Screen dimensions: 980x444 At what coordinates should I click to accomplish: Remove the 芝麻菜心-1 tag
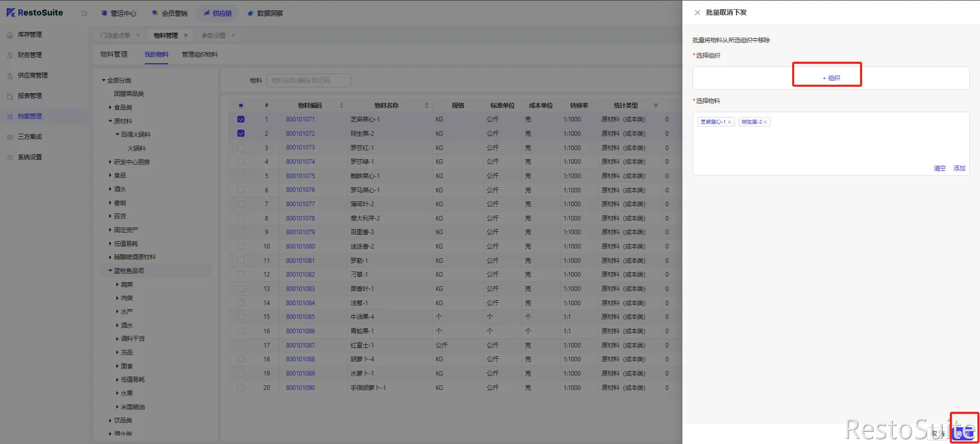coord(729,122)
